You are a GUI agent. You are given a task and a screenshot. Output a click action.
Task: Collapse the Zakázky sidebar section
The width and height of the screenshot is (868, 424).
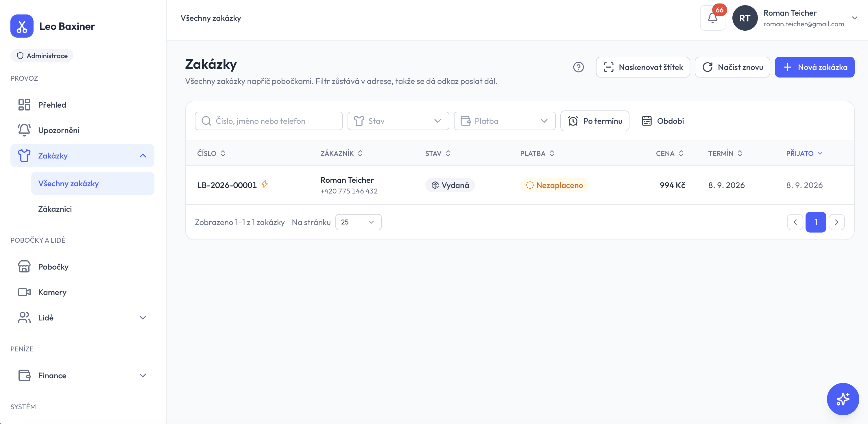pyautogui.click(x=143, y=156)
